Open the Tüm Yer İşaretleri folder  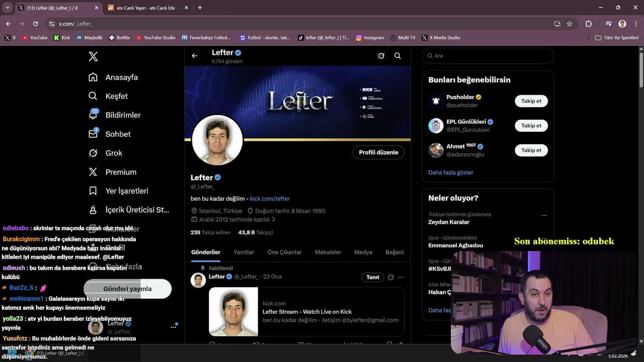(x=617, y=38)
